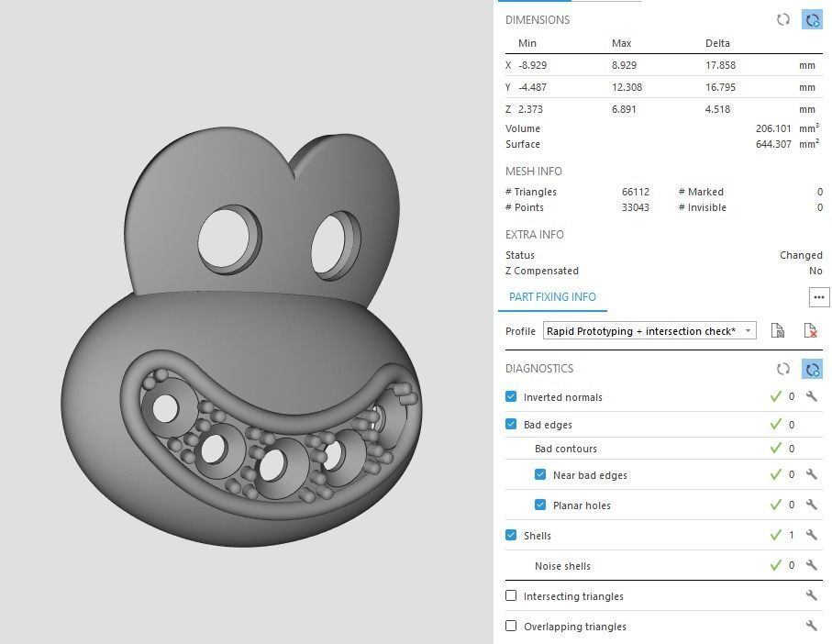Click the Shells green checkmark
The image size is (832, 644).
click(x=776, y=535)
